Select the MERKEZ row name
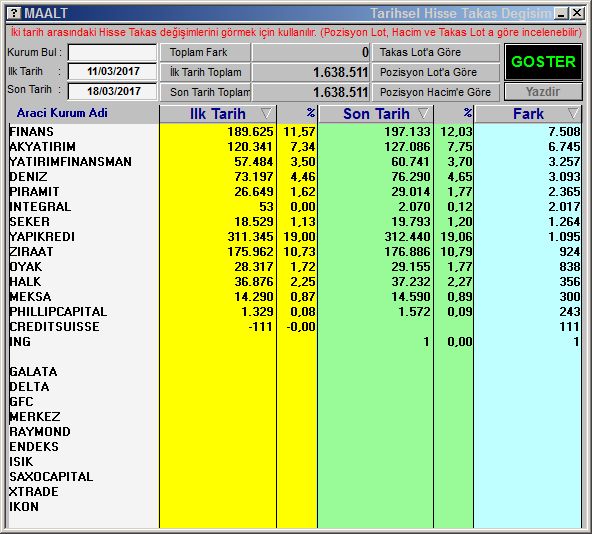Viewport: 592px width, 534px height. pyautogui.click(x=35, y=417)
